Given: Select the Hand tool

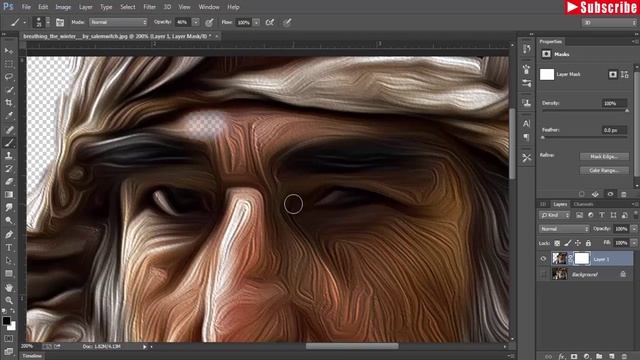Looking at the screenshot, I should point(9,288).
